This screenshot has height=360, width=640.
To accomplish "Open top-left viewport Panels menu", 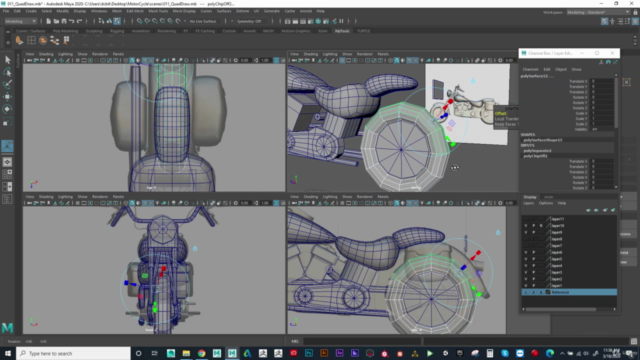I will coord(118,54).
